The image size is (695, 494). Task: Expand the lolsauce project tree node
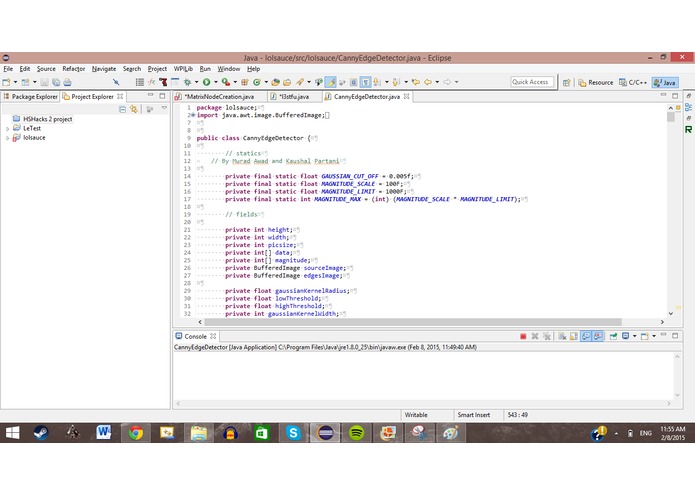[7, 138]
